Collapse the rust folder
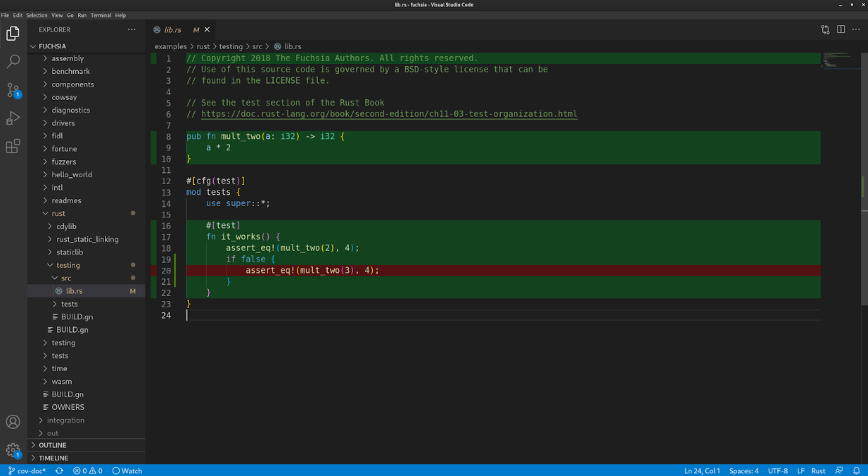The image size is (868, 476). (x=59, y=213)
